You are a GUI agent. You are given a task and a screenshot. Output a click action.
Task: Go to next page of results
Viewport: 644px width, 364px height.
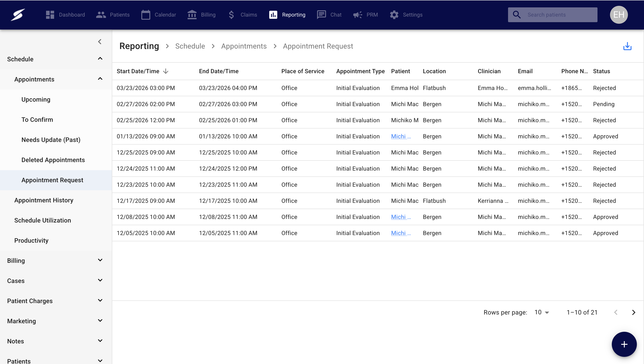point(633,312)
